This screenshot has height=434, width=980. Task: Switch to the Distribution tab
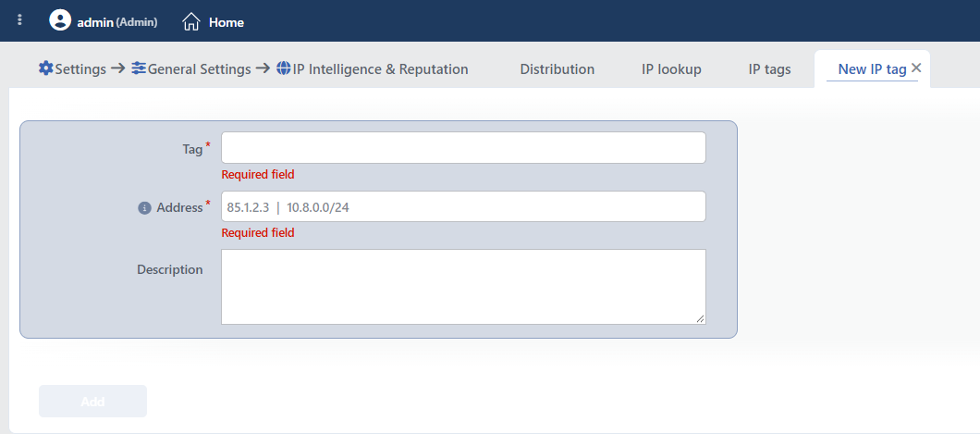(x=557, y=69)
